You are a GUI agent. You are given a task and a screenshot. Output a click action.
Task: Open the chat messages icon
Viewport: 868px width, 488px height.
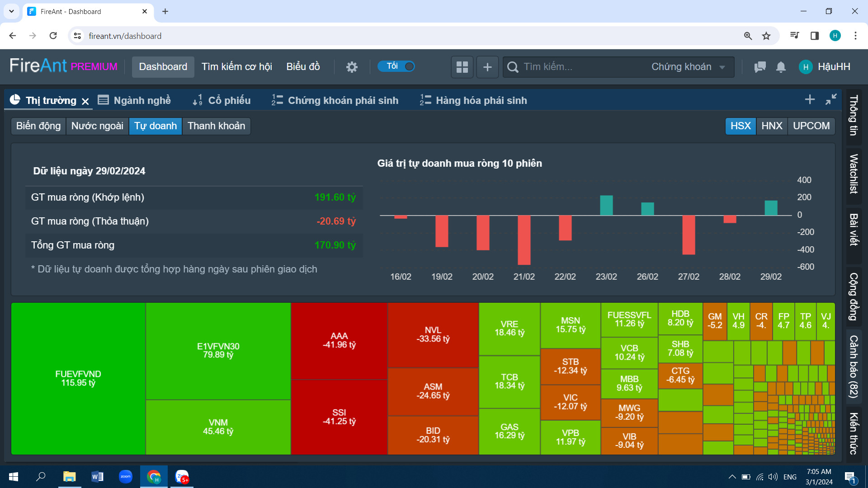coord(760,67)
